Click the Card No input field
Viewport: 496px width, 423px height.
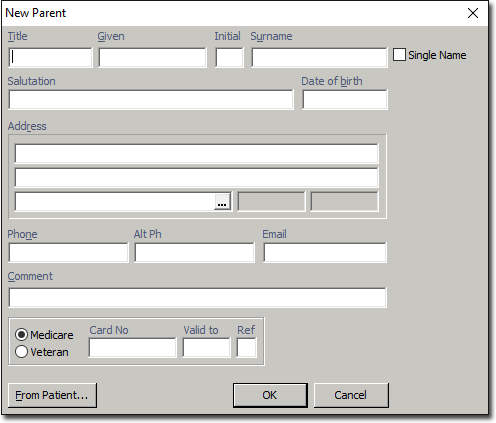[133, 348]
